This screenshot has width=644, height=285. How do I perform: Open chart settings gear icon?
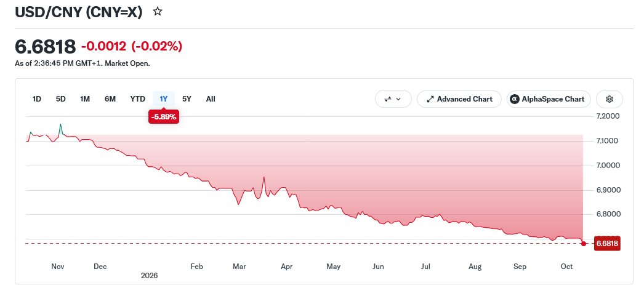point(610,99)
